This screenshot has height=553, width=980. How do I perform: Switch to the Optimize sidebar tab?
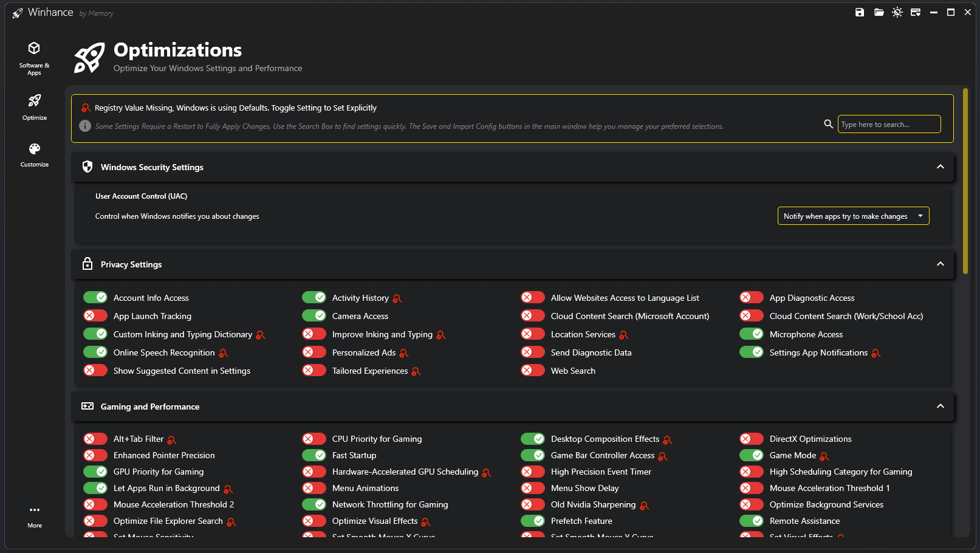pyautogui.click(x=35, y=106)
